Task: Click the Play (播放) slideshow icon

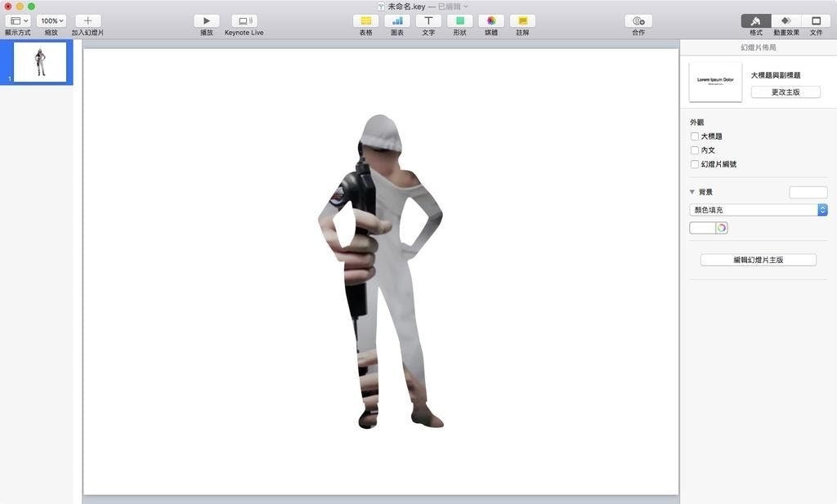Action: pos(206,20)
